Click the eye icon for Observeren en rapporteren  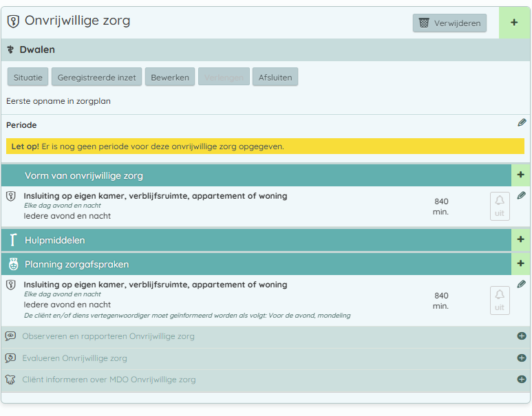click(10, 336)
